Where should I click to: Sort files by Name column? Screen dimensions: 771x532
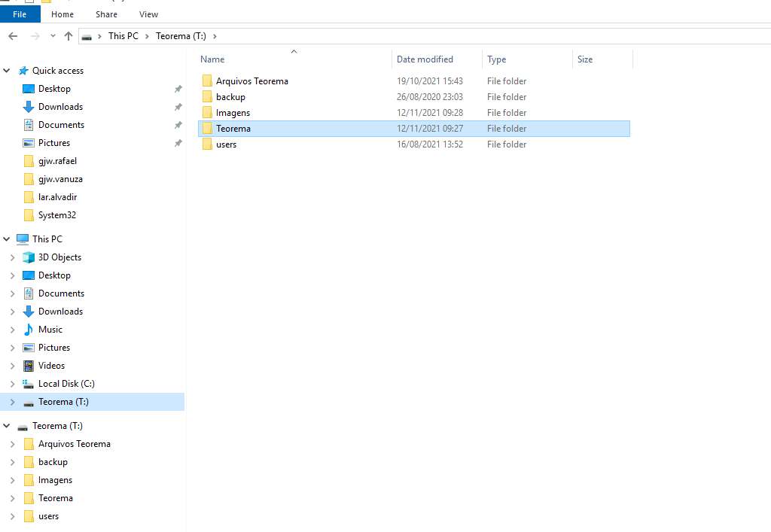(212, 59)
